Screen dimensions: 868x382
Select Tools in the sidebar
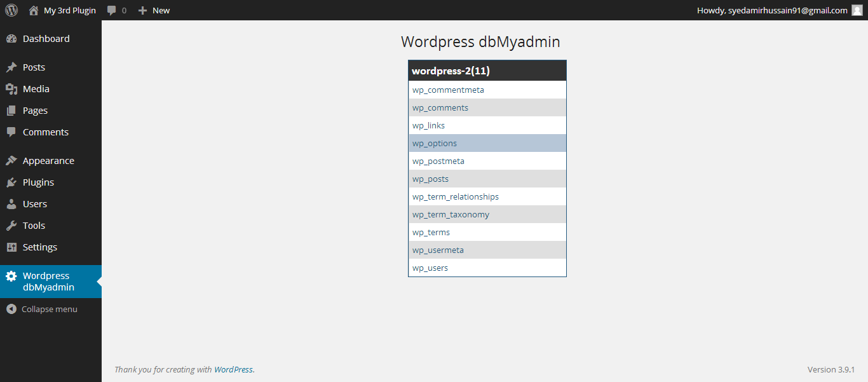51,226
